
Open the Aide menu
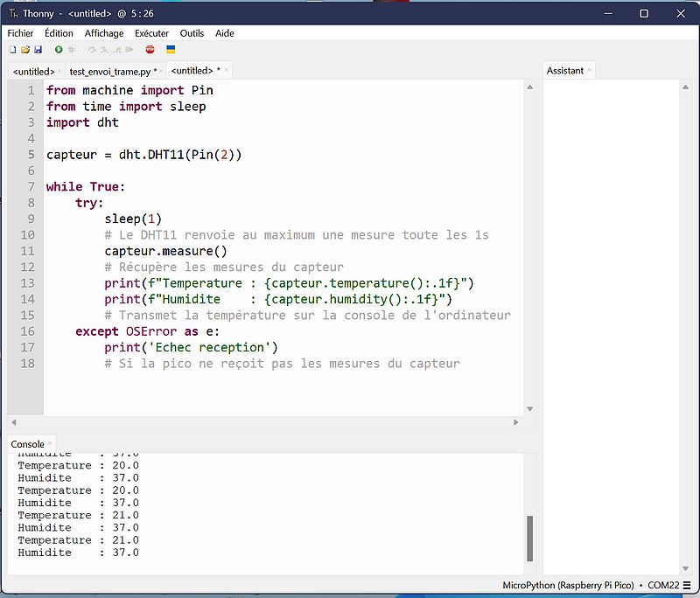coord(225,33)
